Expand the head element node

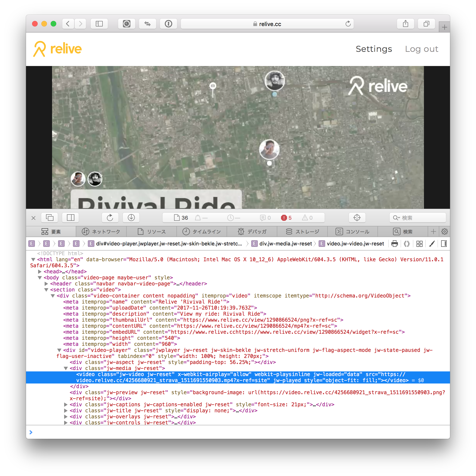40,271
